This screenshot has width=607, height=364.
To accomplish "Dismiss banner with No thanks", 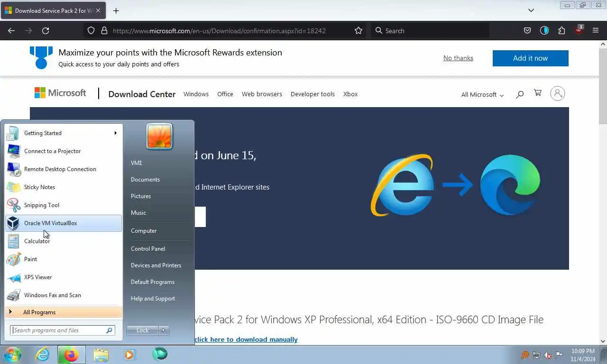I will tap(458, 58).
